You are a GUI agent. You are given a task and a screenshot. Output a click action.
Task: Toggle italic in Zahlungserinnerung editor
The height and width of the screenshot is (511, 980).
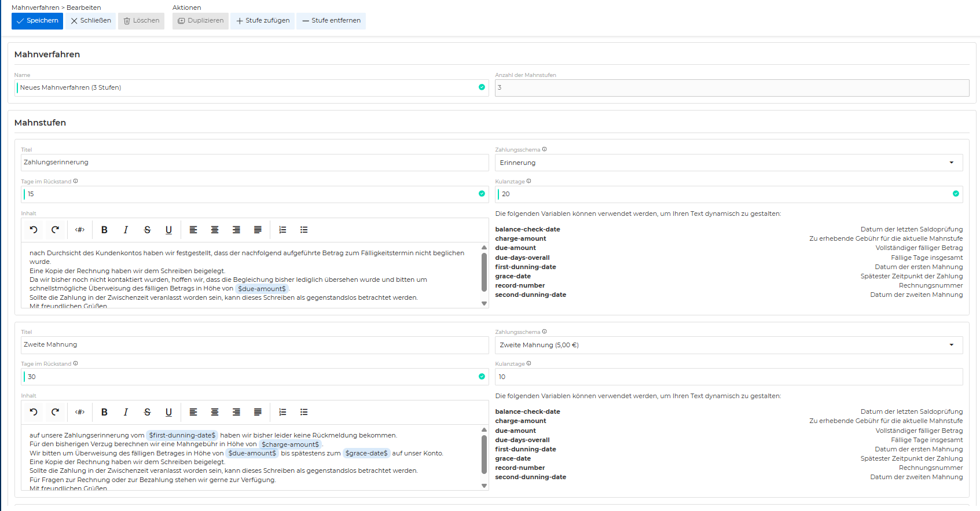click(x=126, y=230)
